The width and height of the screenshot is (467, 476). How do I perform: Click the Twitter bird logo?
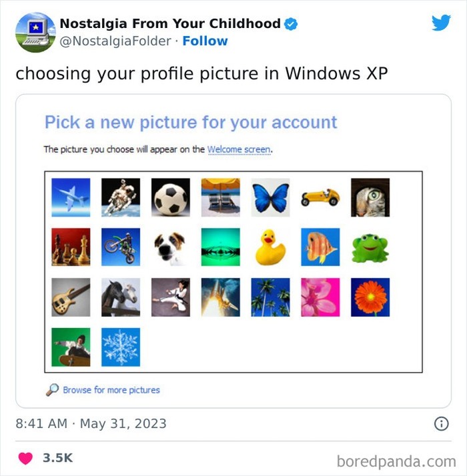click(441, 23)
